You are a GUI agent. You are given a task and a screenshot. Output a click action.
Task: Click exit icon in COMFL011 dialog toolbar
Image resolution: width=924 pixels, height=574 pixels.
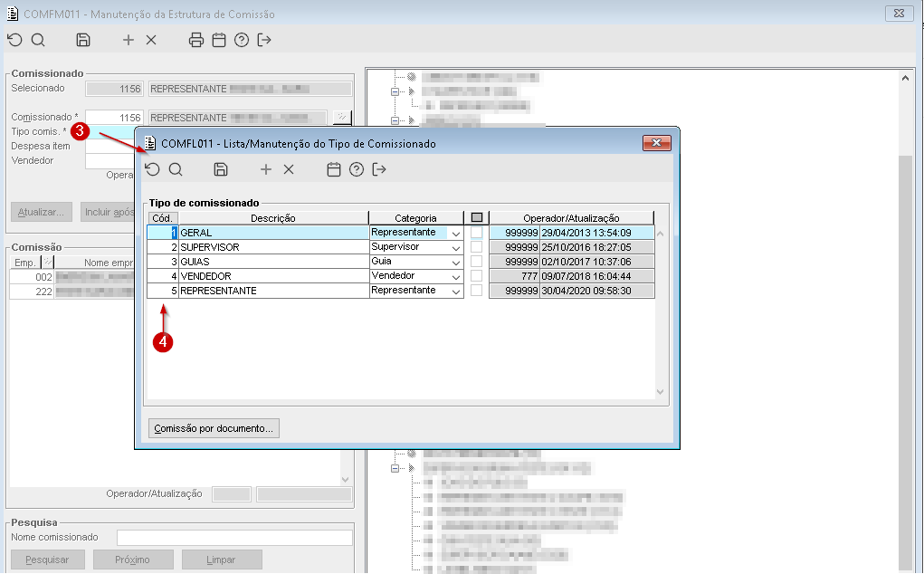point(379,169)
